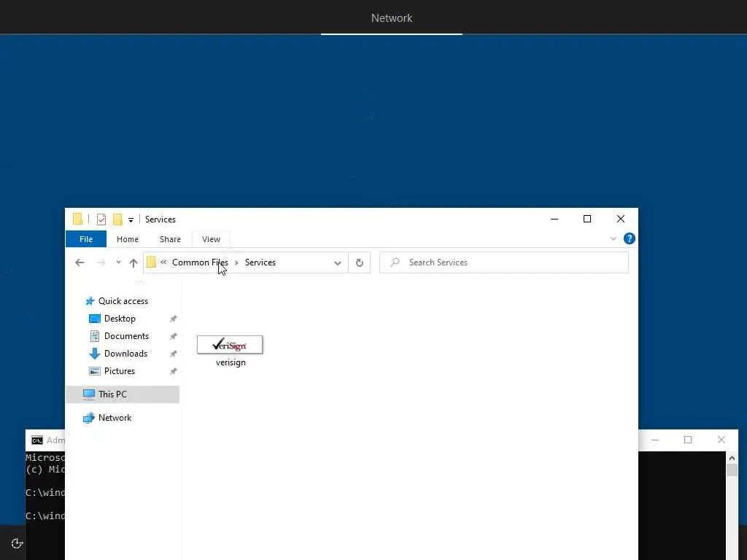Maximize the Services Explorer window
This screenshot has width=747, height=560.
pyautogui.click(x=587, y=219)
